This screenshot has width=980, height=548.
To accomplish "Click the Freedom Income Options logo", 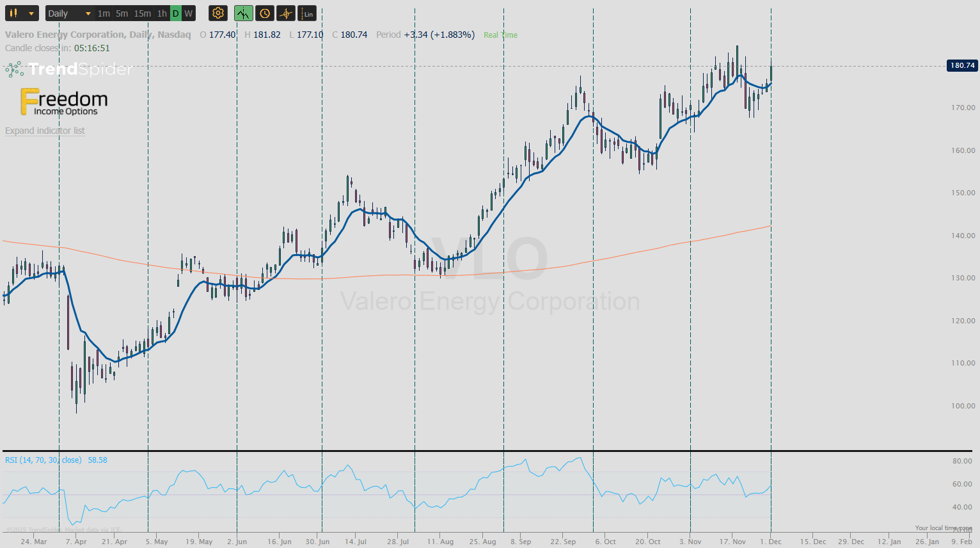I will coord(64,102).
